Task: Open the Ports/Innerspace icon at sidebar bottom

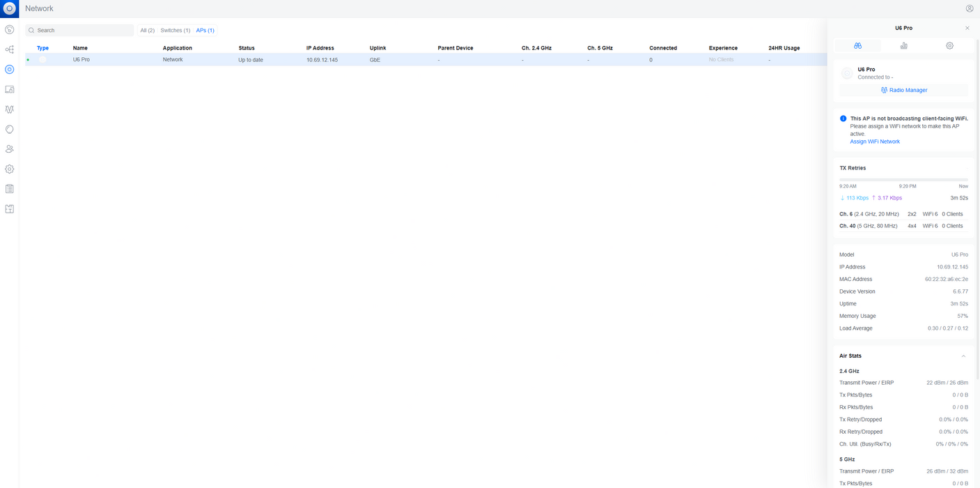Action: click(x=9, y=209)
